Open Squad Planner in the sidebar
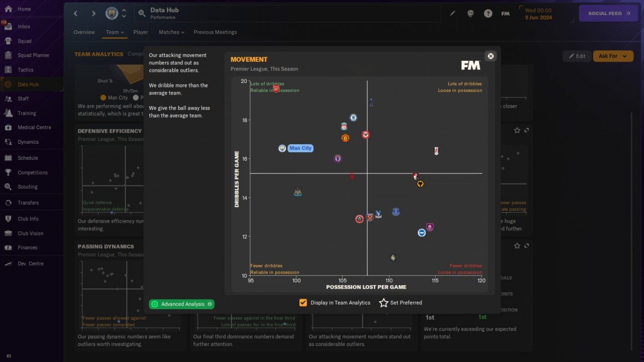Screen dimensions: 644x362 coord(33,55)
